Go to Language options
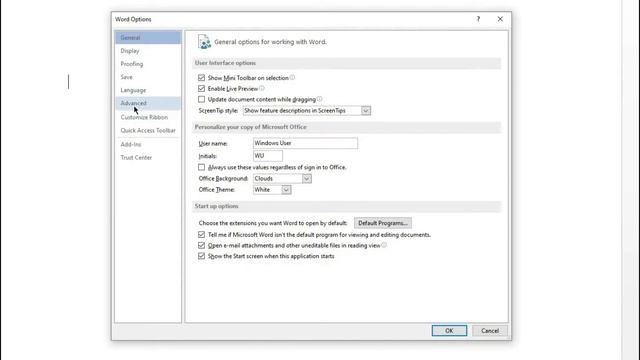This screenshot has height=360, width=640. click(x=148, y=90)
